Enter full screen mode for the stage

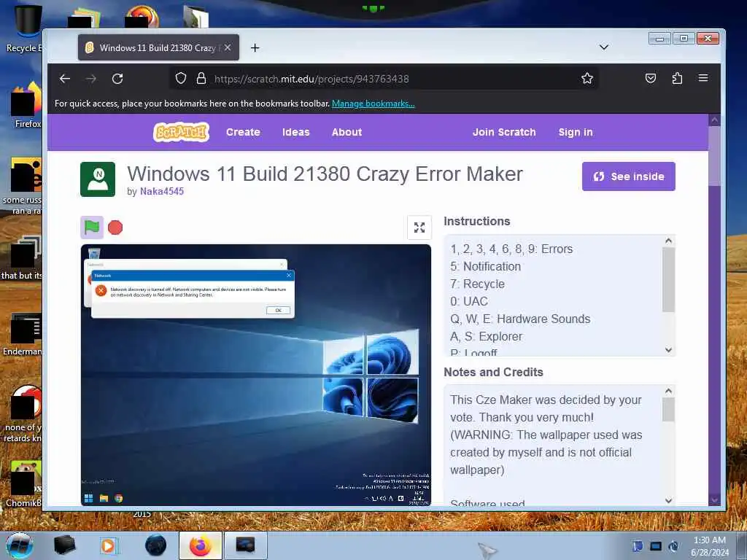tap(419, 227)
